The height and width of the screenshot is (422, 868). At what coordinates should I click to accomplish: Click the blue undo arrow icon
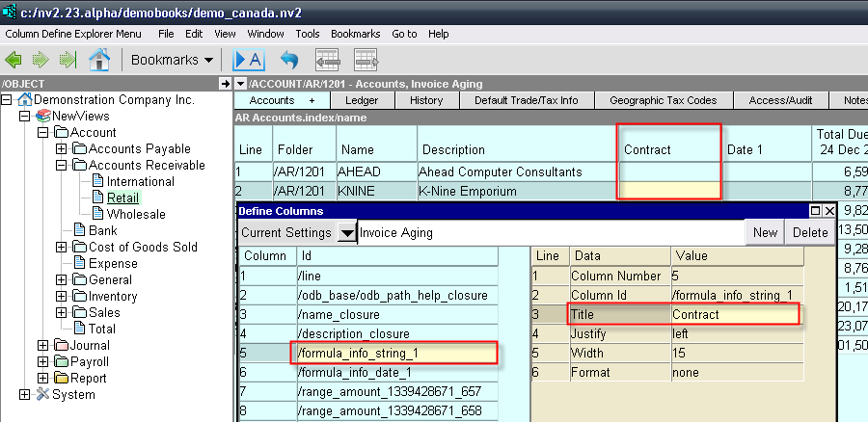[x=289, y=59]
